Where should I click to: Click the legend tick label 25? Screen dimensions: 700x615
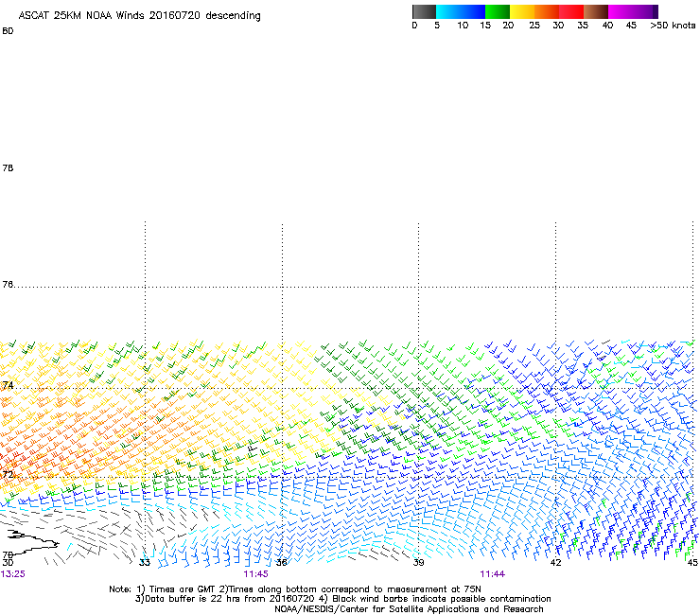pos(534,26)
